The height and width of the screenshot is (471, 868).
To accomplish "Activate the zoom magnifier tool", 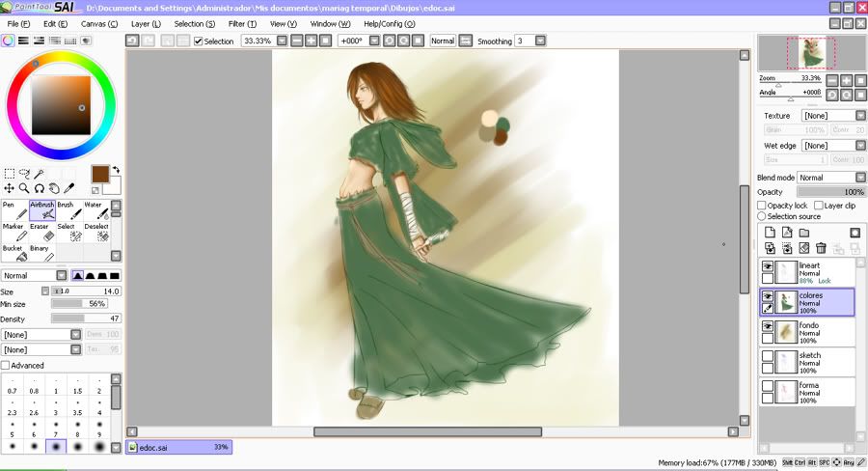I will click(x=24, y=188).
